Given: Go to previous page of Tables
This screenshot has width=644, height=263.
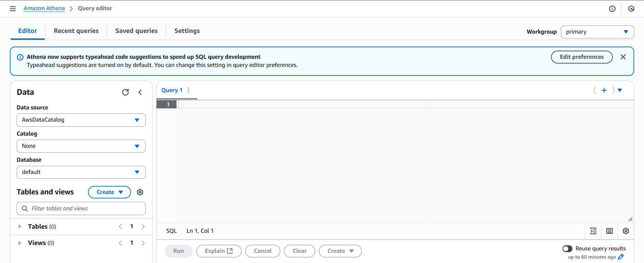Looking at the screenshot, I should pos(120,226).
